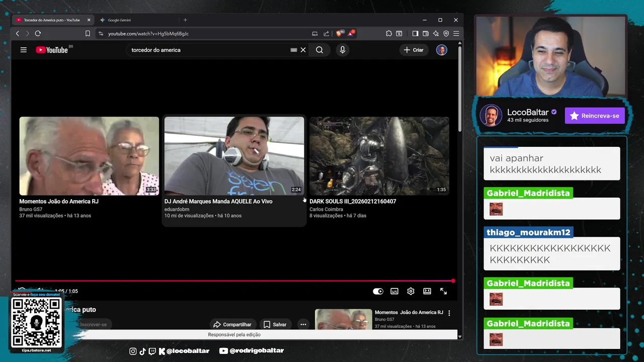Viewport: 644px width, 362px height.
Task: Click the donation QR code
Action: (x=36, y=322)
